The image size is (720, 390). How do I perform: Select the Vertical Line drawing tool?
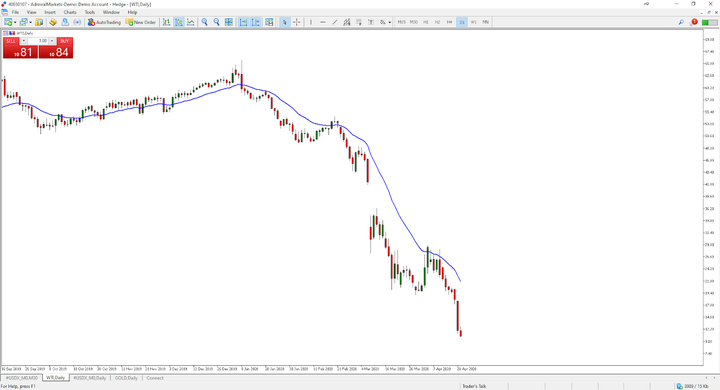311,22
